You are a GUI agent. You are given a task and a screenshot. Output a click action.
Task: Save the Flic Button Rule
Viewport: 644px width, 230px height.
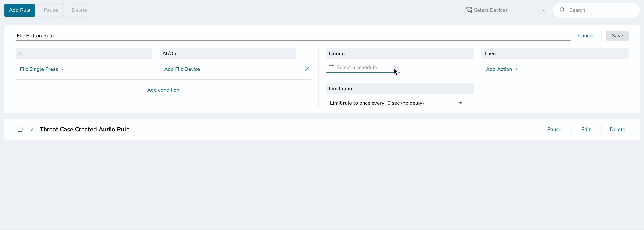coord(617,36)
